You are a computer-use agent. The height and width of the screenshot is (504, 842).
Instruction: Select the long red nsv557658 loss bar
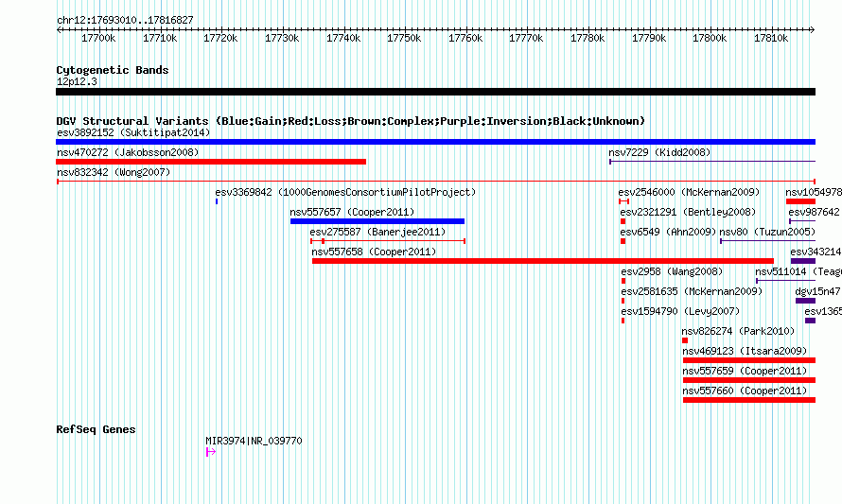click(x=543, y=261)
